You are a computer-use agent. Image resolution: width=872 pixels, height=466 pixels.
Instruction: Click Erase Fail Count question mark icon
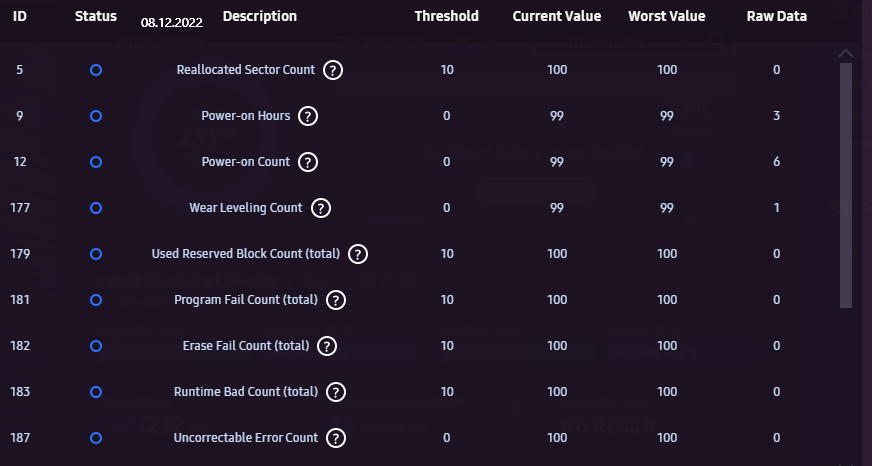(x=327, y=346)
